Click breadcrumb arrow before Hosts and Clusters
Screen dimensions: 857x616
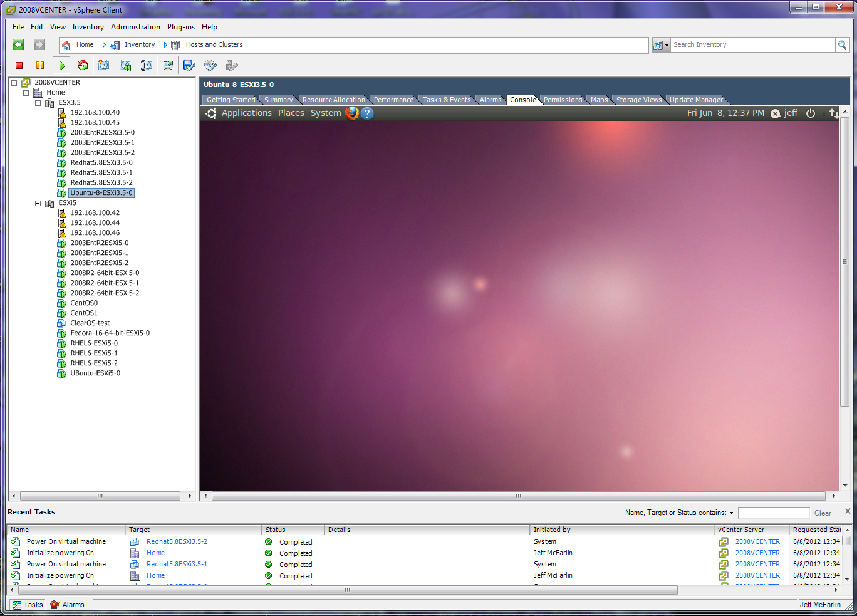click(165, 45)
